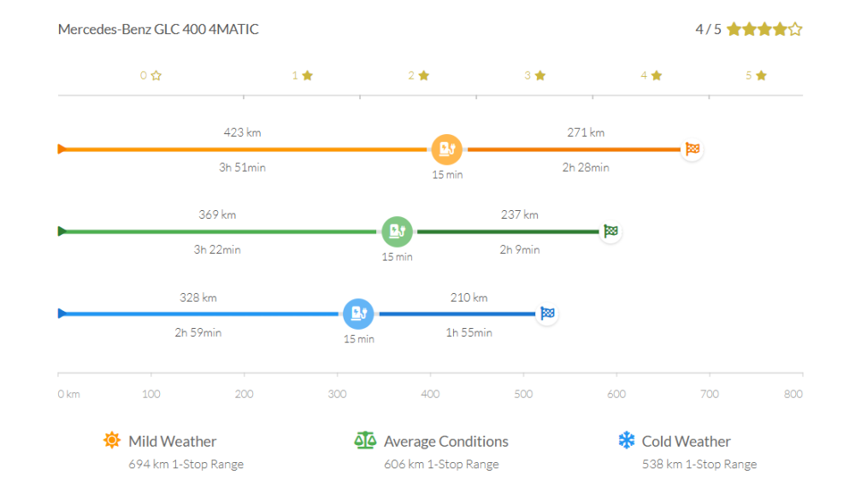
Task: Click the 4 / 5 star rating
Action: [749, 30]
